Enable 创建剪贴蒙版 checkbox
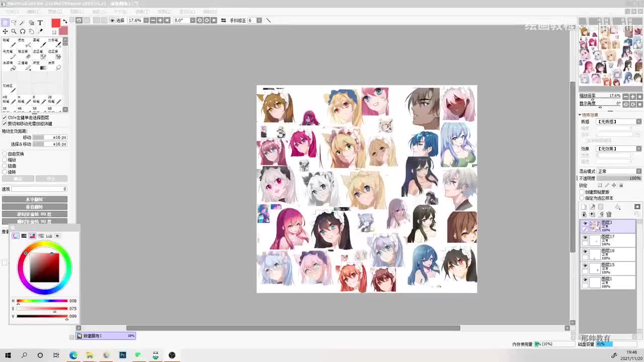This screenshot has height=362, width=644. pyautogui.click(x=582, y=192)
